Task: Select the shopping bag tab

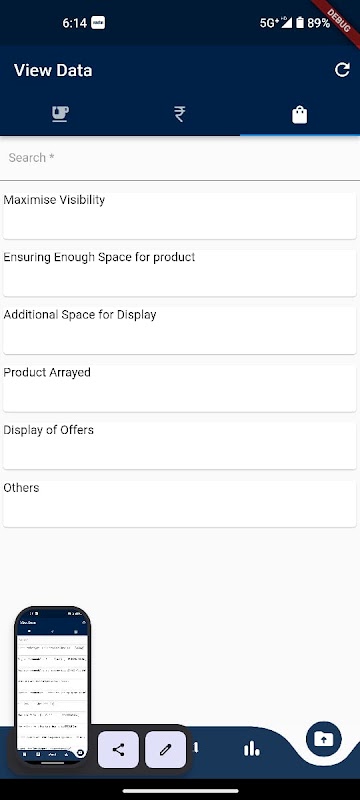Action: tap(300, 114)
